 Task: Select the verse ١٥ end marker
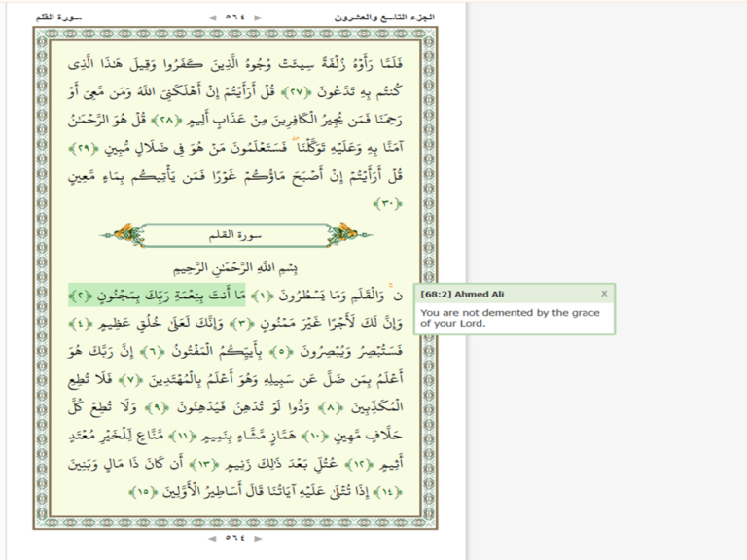143,492
